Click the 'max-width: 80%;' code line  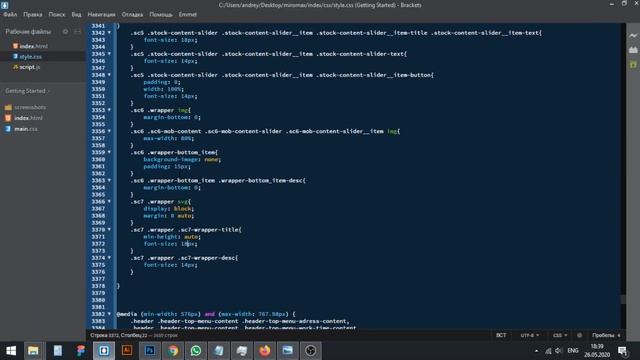tap(169, 138)
